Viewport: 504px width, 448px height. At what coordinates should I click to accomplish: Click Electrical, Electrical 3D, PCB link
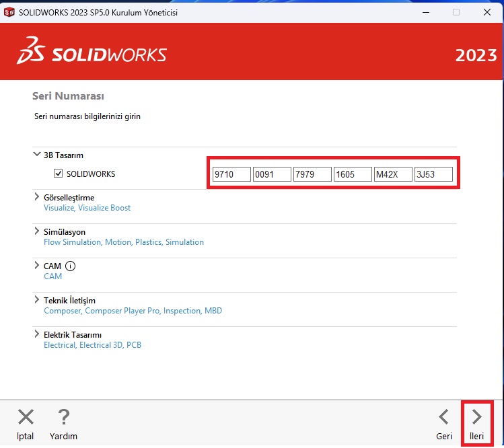(x=92, y=345)
